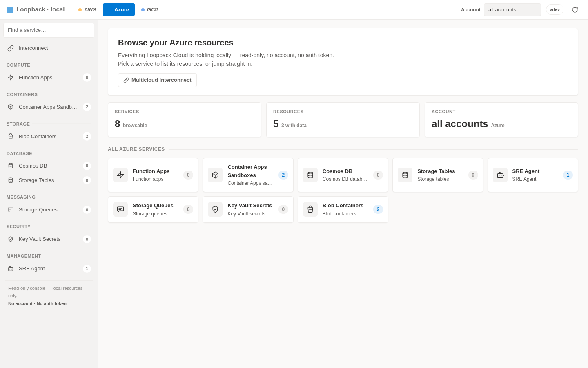Open Cosmos DB in the sidebar
The height and width of the screenshot is (368, 588).
pos(49,166)
